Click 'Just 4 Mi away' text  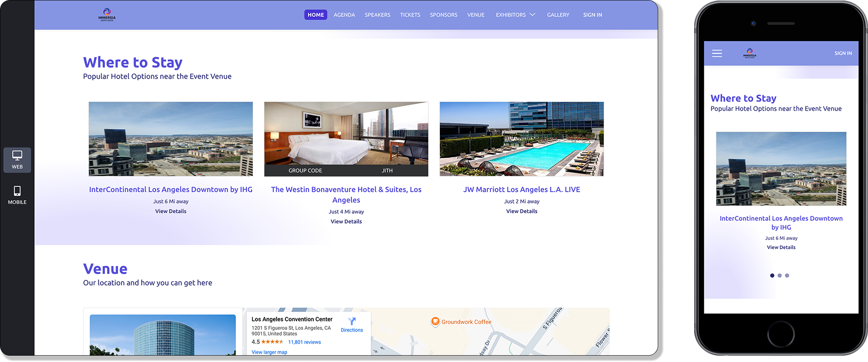click(x=346, y=212)
